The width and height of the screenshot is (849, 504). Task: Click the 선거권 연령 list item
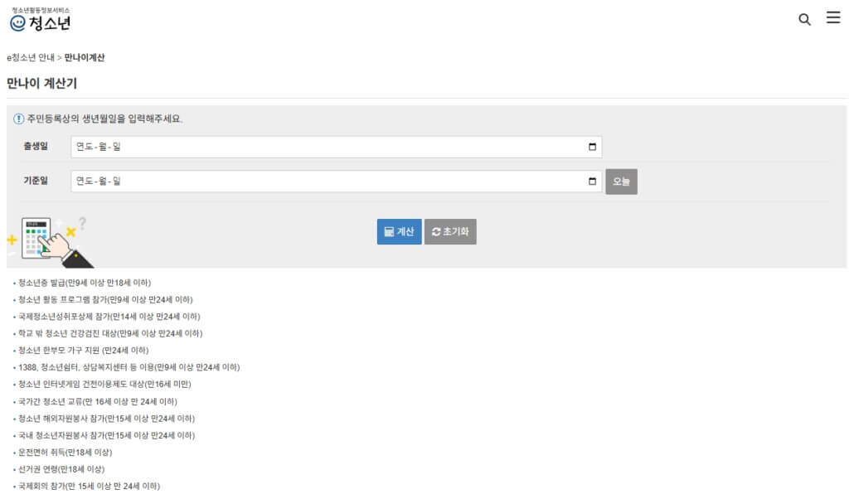[x=61, y=469]
